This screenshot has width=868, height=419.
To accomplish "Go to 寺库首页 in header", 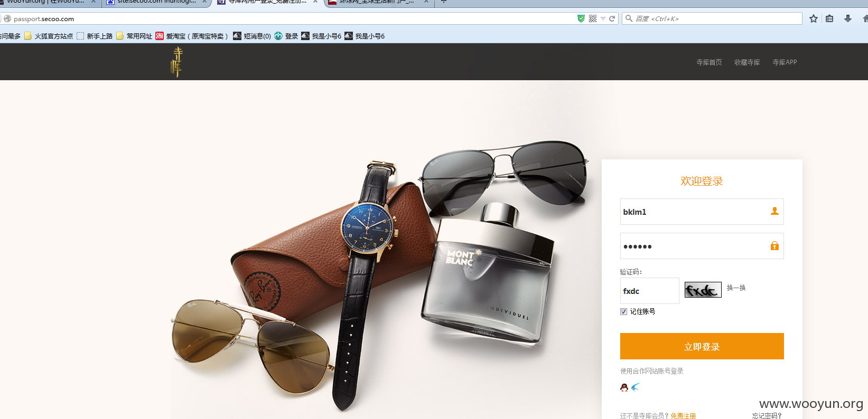I will point(709,62).
